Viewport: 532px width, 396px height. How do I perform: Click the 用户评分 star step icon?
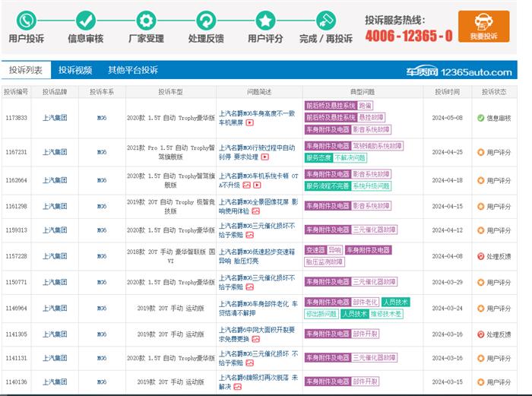(265, 21)
